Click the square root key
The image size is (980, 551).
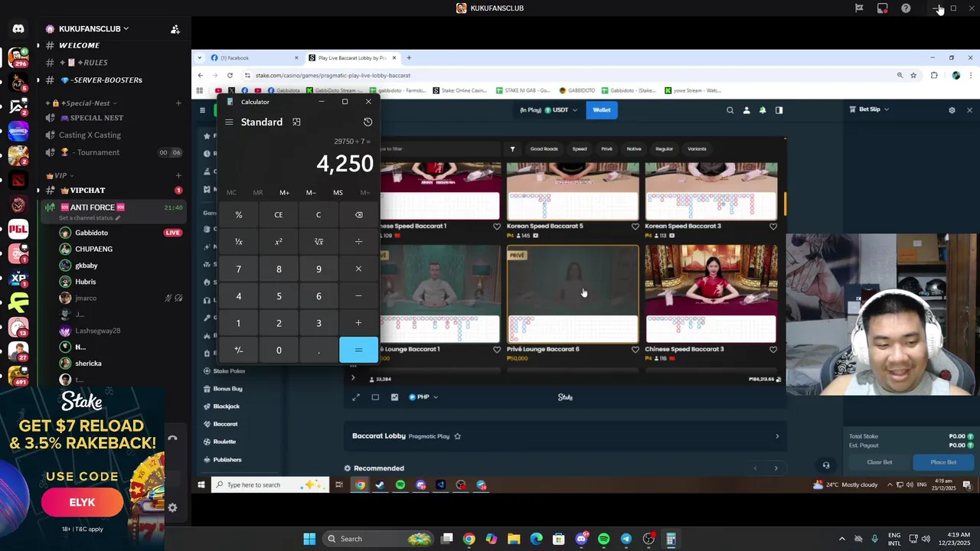coord(318,241)
